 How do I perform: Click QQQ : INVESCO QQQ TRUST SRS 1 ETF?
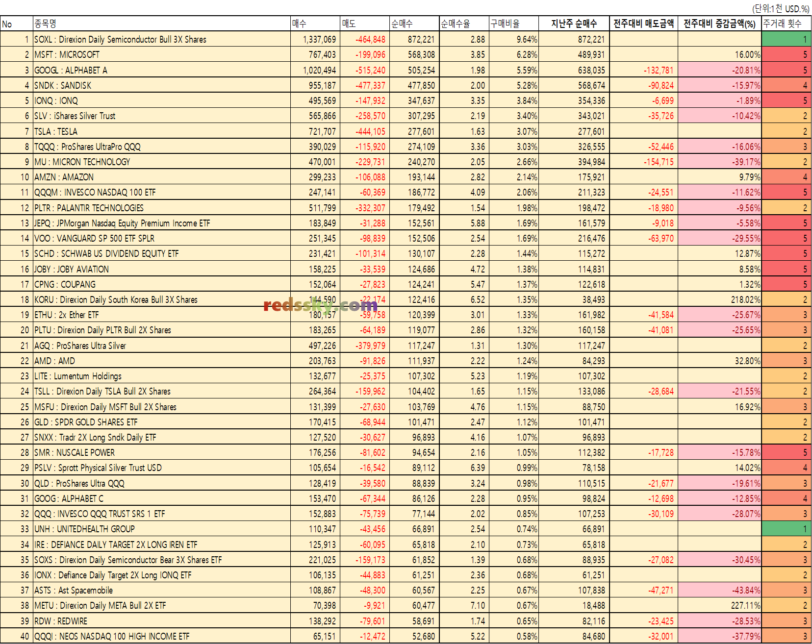[162, 514]
